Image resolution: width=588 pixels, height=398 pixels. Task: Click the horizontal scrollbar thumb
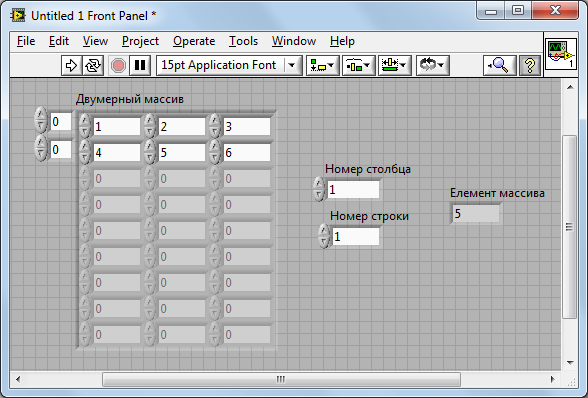click(x=281, y=379)
